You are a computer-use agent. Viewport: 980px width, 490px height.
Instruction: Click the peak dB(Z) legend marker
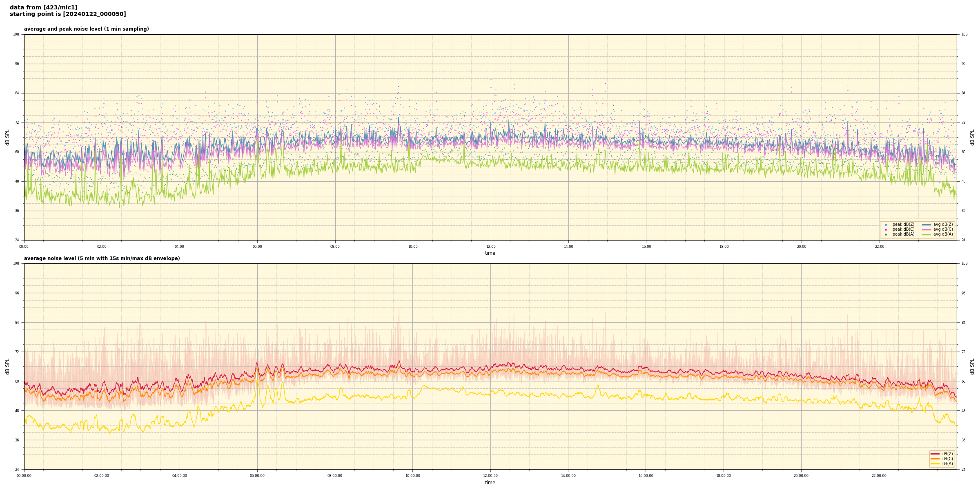pos(886,225)
